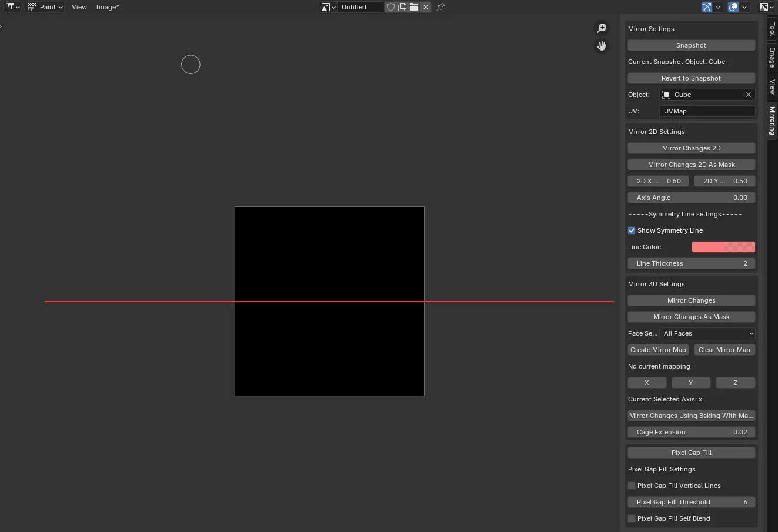Click the pan hand icon in viewport
Image resolution: width=778 pixels, height=532 pixels.
tap(602, 46)
